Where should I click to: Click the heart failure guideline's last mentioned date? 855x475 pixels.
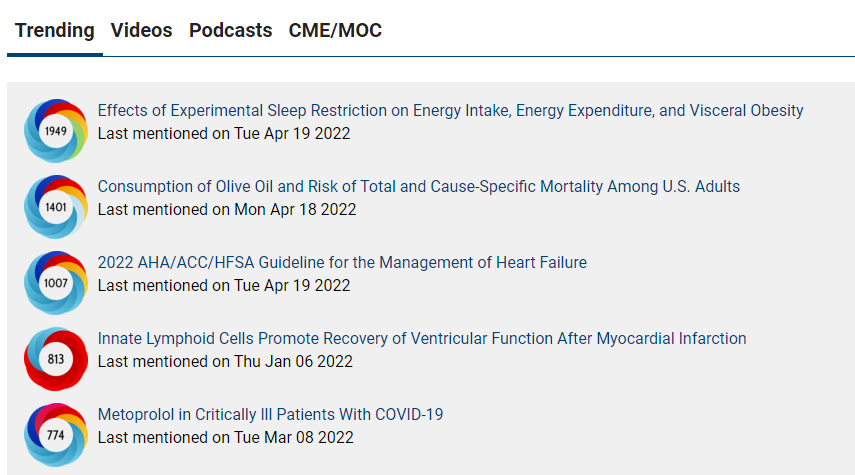pos(224,286)
